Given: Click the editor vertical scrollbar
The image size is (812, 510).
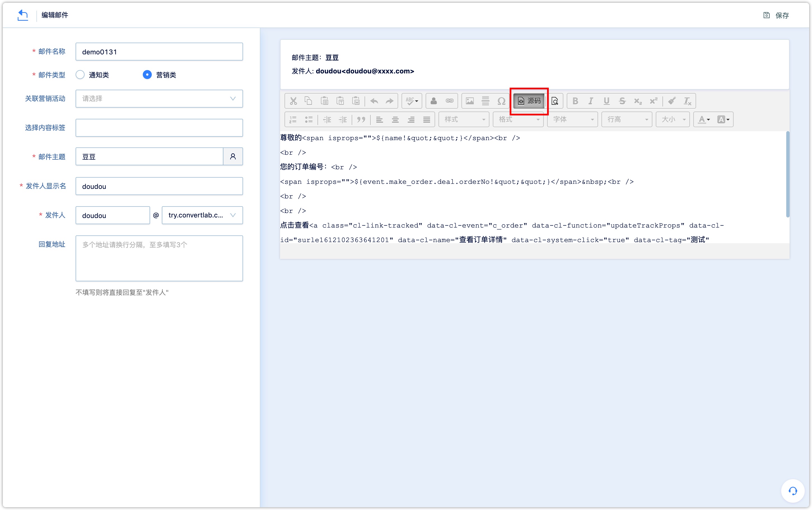Looking at the screenshot, I should 788,175.
